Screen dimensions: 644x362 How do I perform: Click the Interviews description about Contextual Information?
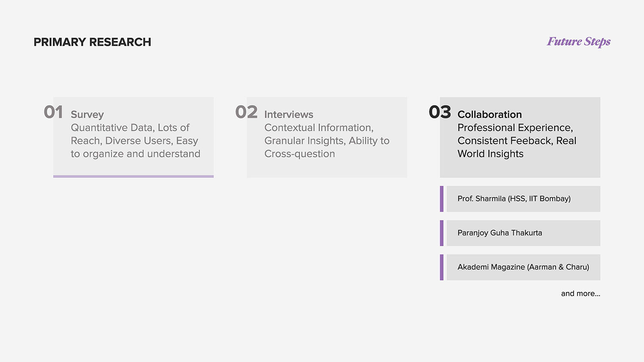(x=327, y=141)
